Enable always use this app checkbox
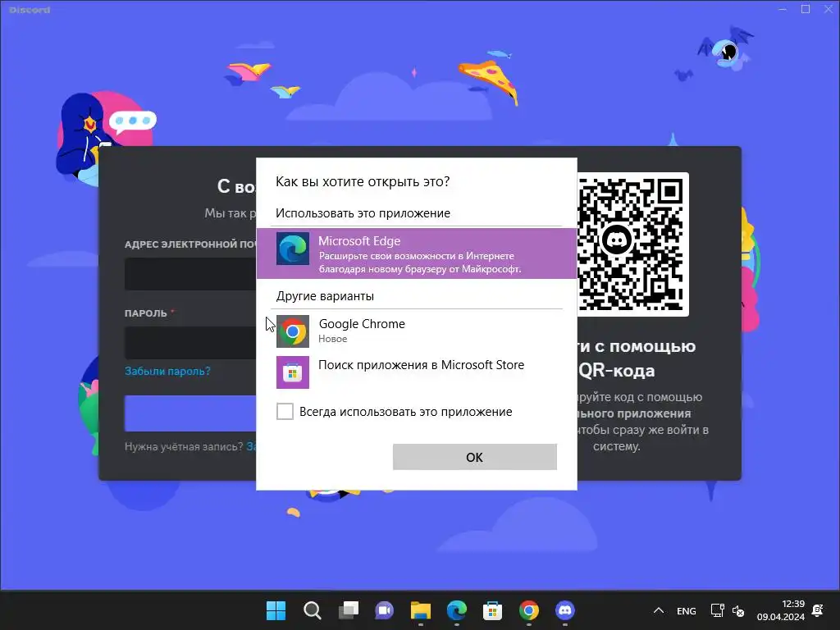 [285, 412]
